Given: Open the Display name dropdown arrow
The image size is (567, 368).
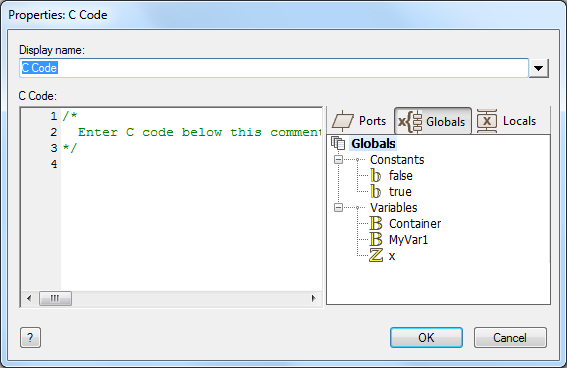Looking at the screenshot, I should pos(538,68).
